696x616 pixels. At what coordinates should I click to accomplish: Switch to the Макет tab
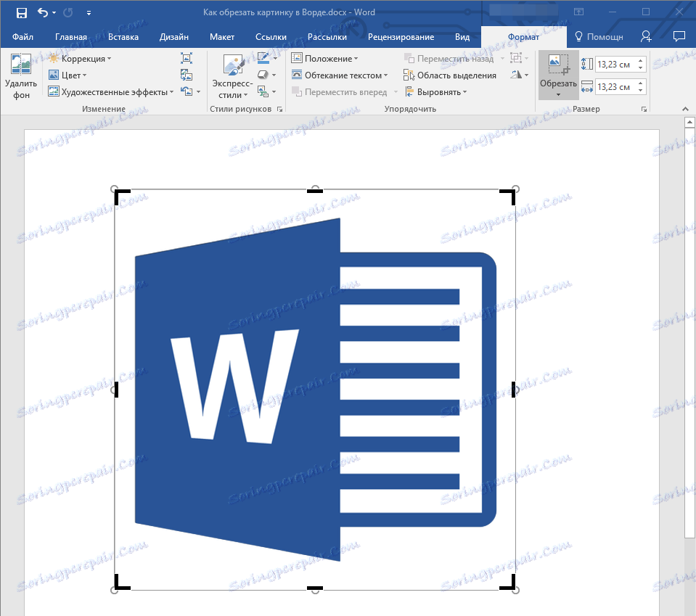[222, 37]
